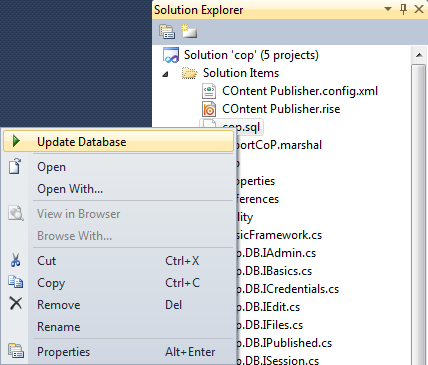Select Remove Del menu entry
The image size is (428, 365).
(118, 305)
